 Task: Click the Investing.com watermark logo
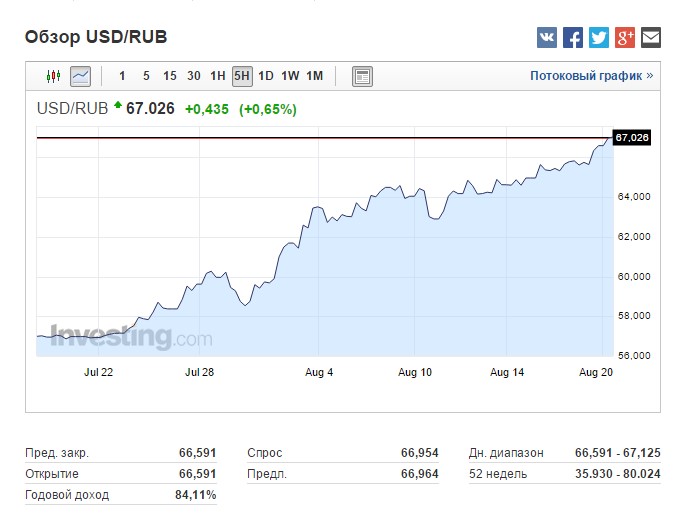131,337
